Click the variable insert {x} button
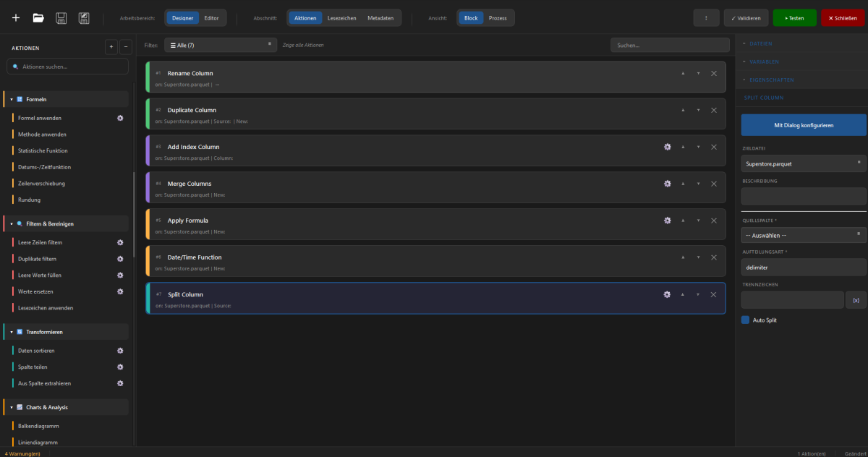Image resolution: width=868 pixels, height=457 pixels. [x=856, y=300]
